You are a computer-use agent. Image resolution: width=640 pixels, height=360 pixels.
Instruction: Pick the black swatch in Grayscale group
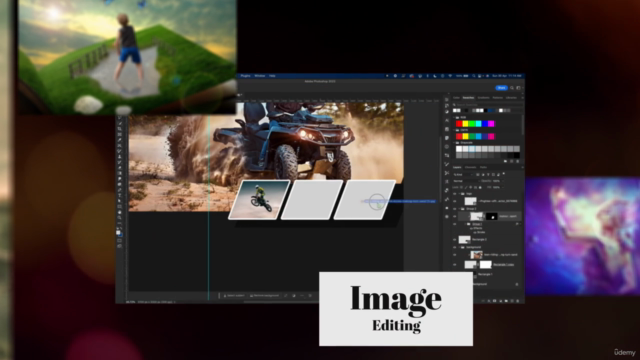pos(517,155)
